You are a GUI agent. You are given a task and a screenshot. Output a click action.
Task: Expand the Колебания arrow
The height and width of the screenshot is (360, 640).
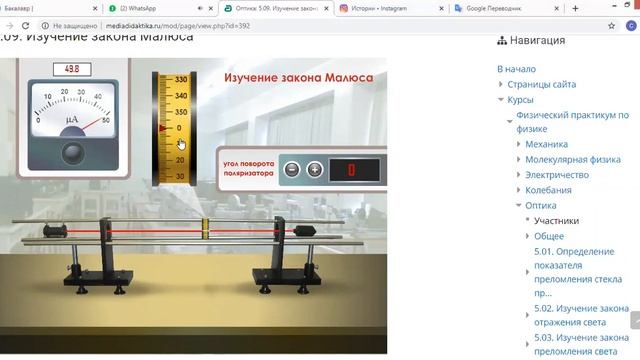pos(518,190)
